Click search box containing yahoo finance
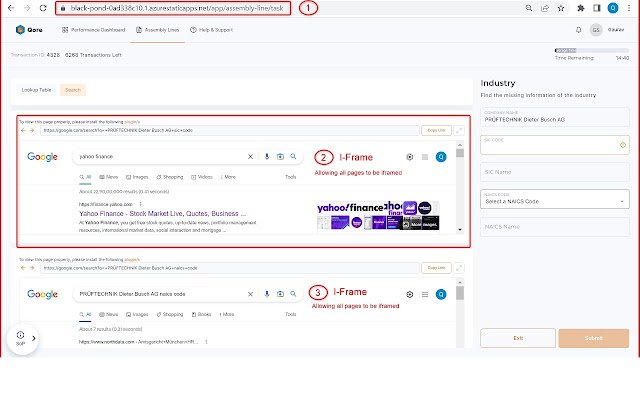This screenshot has width=640, height=400. click(161, 157)
